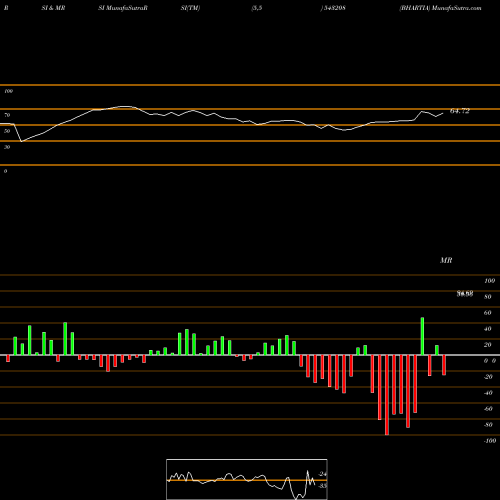Click the -40 axis label on the histogram
This screenshot has height=500, width=500.
(x=488, y=393)
